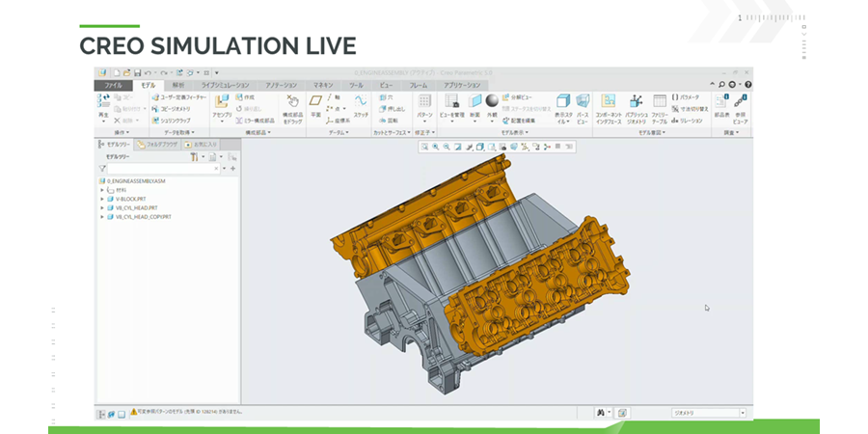Viewport: 868px width, 434px height.
Task: Click the 断面 (Section) icon
Action: coord(475,104)
